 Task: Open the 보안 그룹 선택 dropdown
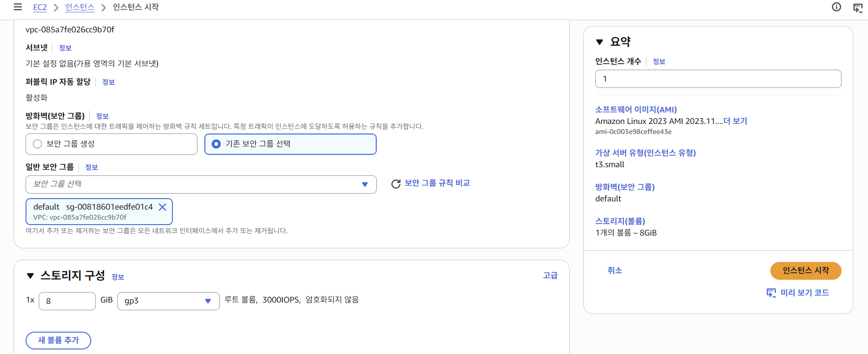point(201,185)
